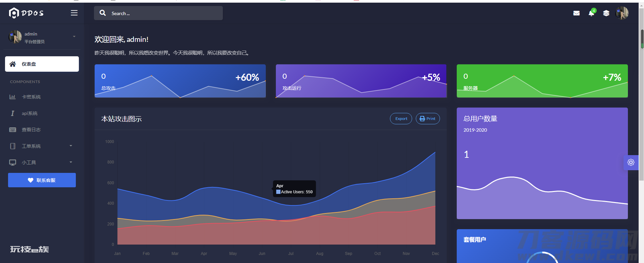Image resolution: width=644 pixels, height=263 pixels.
Task: Focus the Search input field
Action: point(158,13)
